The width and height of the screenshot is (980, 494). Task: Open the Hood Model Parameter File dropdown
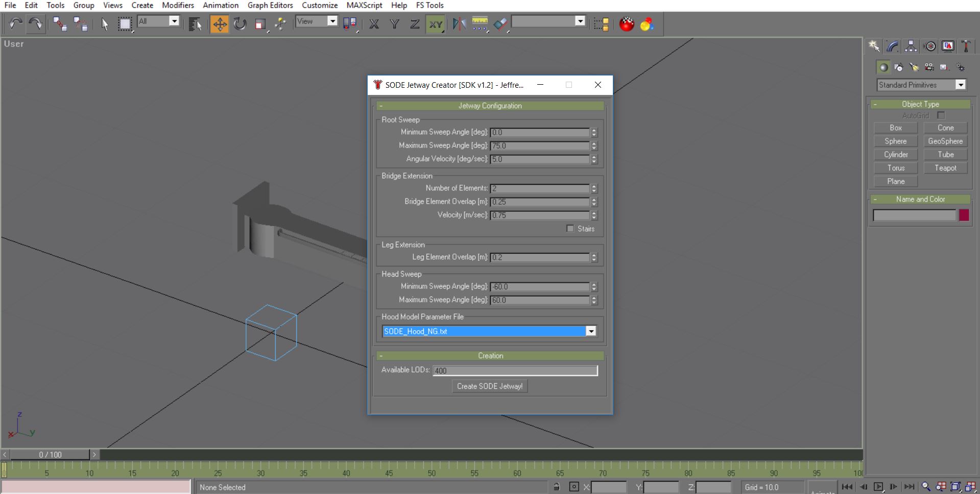coord(591,331)
